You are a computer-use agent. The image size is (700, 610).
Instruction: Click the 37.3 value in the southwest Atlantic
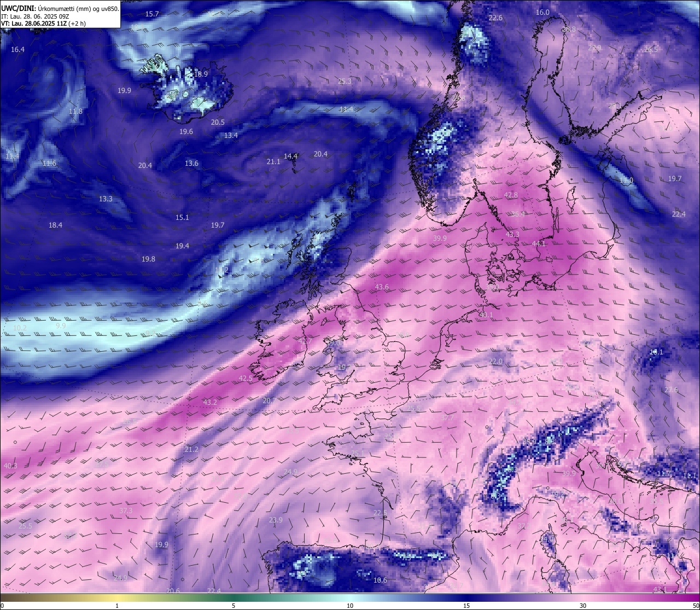tap(126, 511)
